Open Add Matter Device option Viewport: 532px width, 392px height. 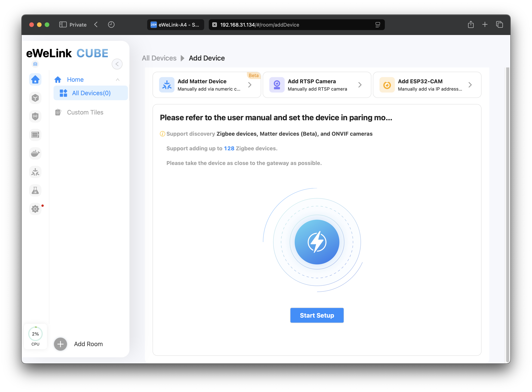click(x=207, y=85)
